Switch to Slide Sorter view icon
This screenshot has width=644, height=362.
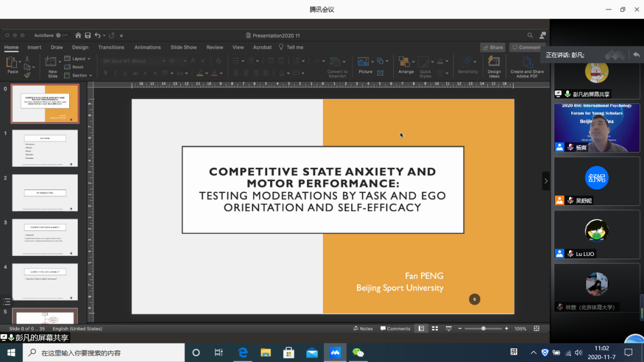(x=435, y=329)
